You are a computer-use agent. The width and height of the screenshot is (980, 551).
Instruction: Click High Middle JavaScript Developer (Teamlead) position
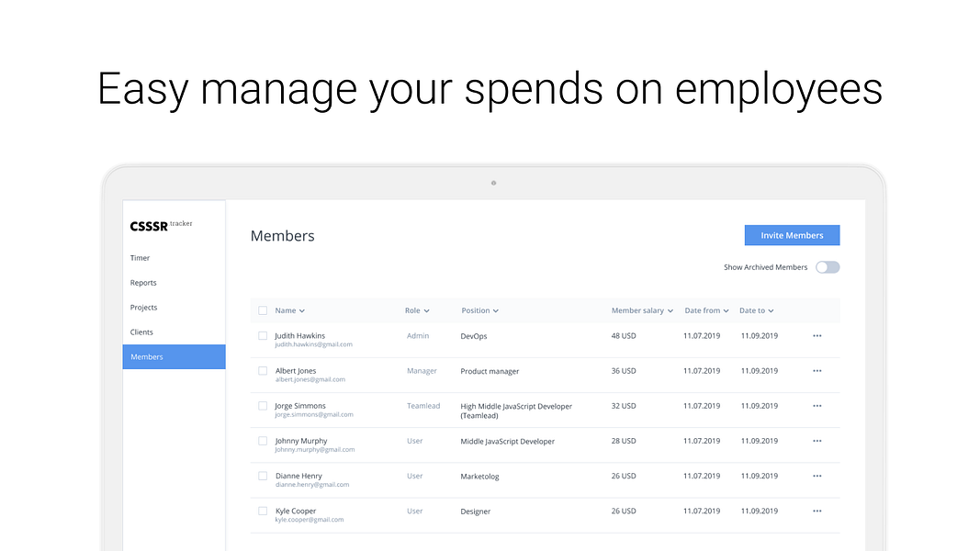[515, 410]
